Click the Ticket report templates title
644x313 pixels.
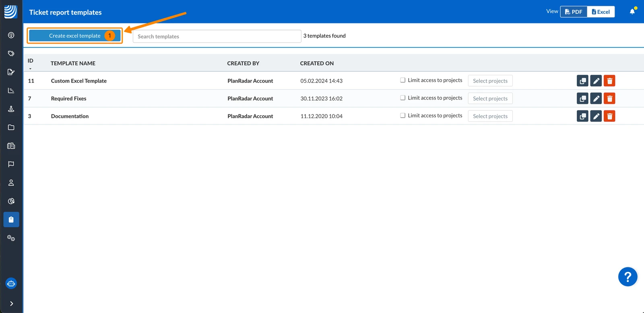[65, 12]
